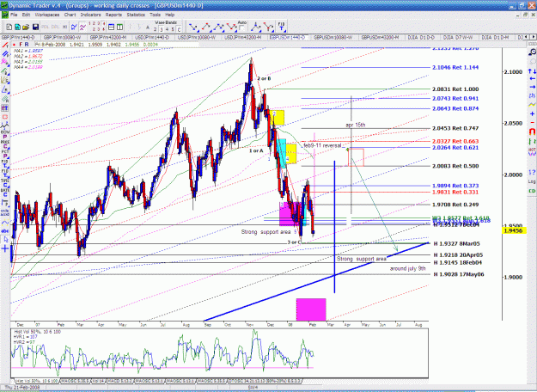Click the 'feb9-11 reversal' annotation

[x=322, y=145]
